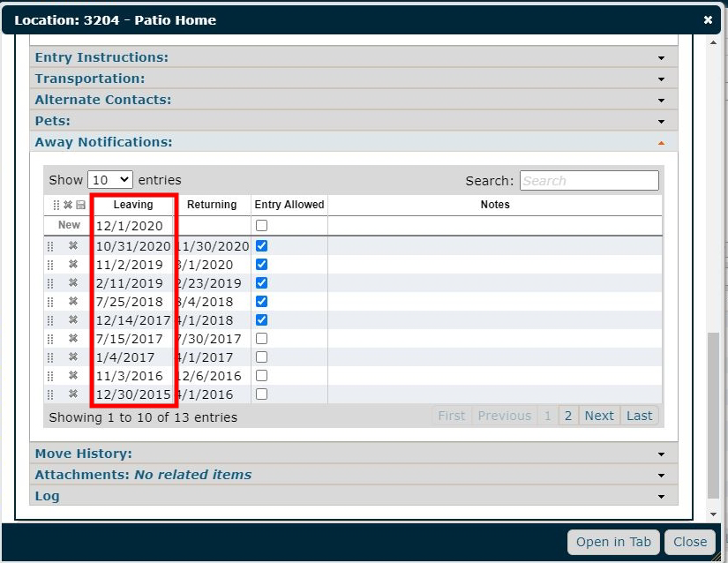The height and width of the screenshot is (563, 728).
Task: Click drag handle of 1/4/2017 row
Action: click(50, 357)
